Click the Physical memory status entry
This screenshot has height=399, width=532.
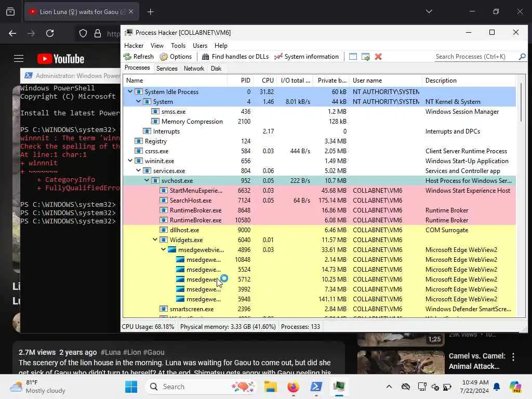tap(228, 326)
